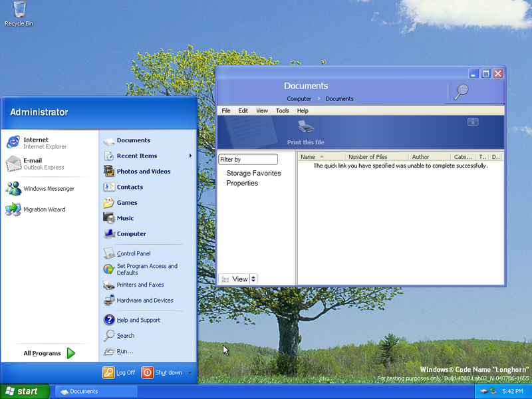Click the Start button
The image size is (532, 399).
click(25, 392)
